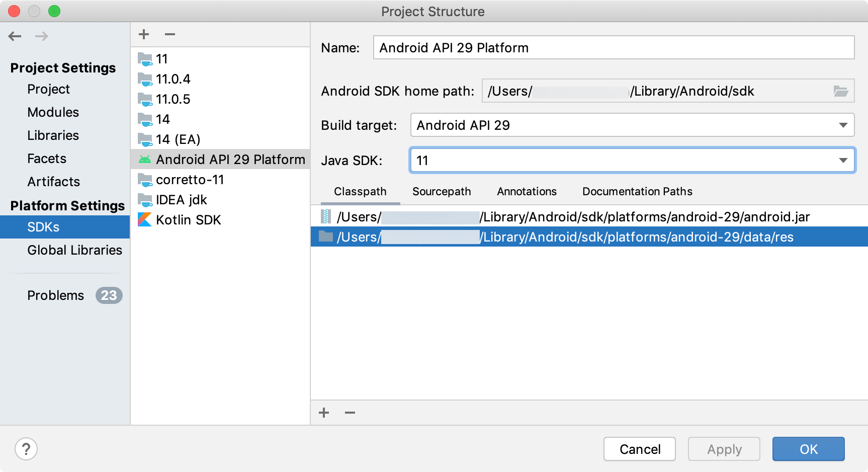Switch to the Annotations tab
Viewport: 868px width, 472px height.
coord(527,192)
